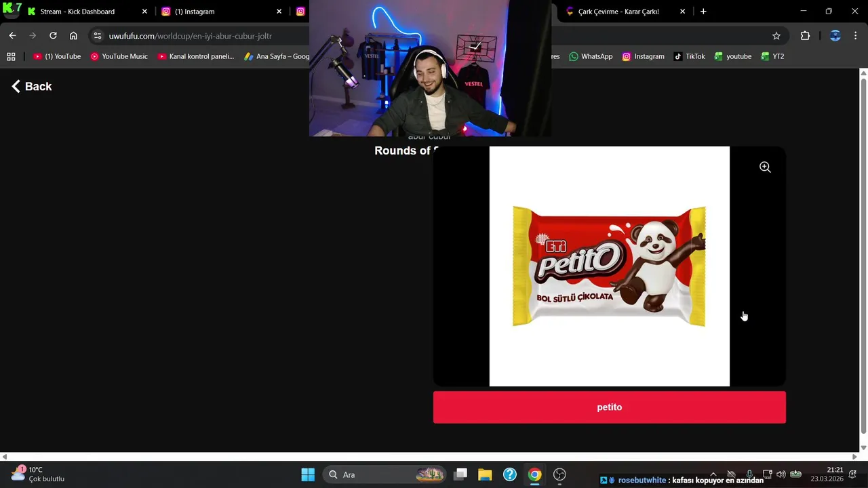Open the volume control tray icon
The height and width of the screenshot is (488, 868).
point(781,474)
